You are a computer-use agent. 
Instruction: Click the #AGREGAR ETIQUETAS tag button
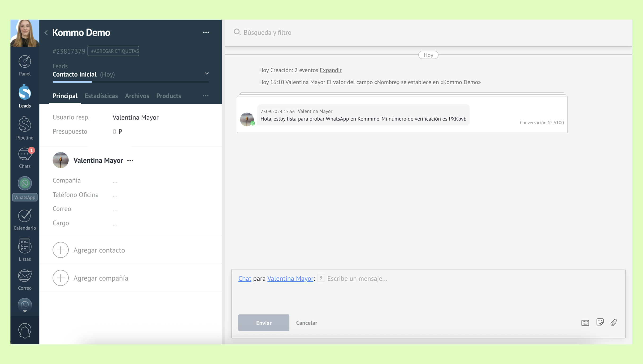click(113, 51)
